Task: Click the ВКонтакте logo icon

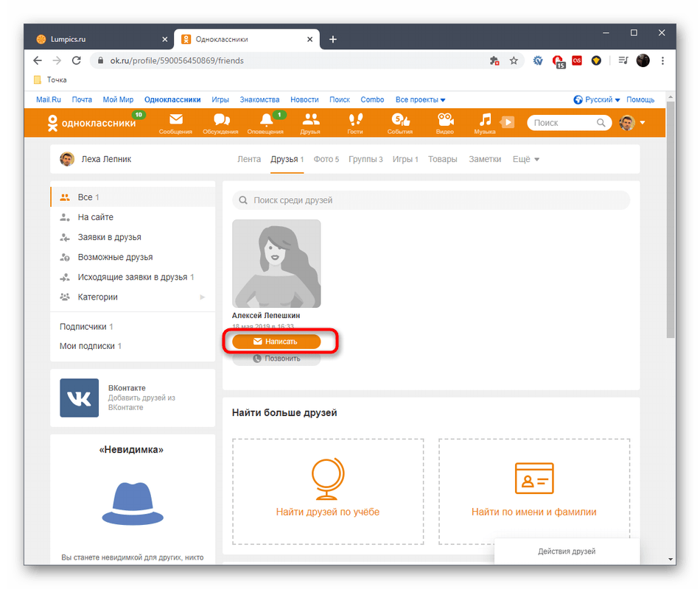Action: pyautogui.click(x=79, y=398)
